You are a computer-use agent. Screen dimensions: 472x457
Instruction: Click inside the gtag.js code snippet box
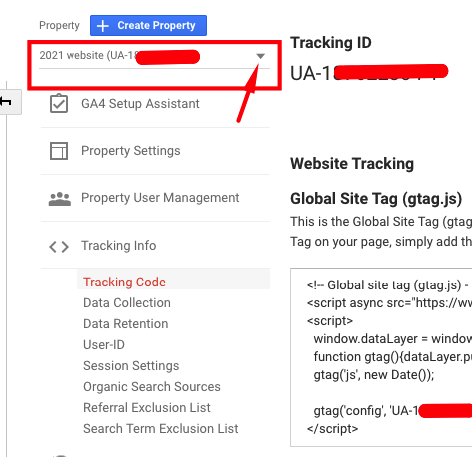point(381,357)
